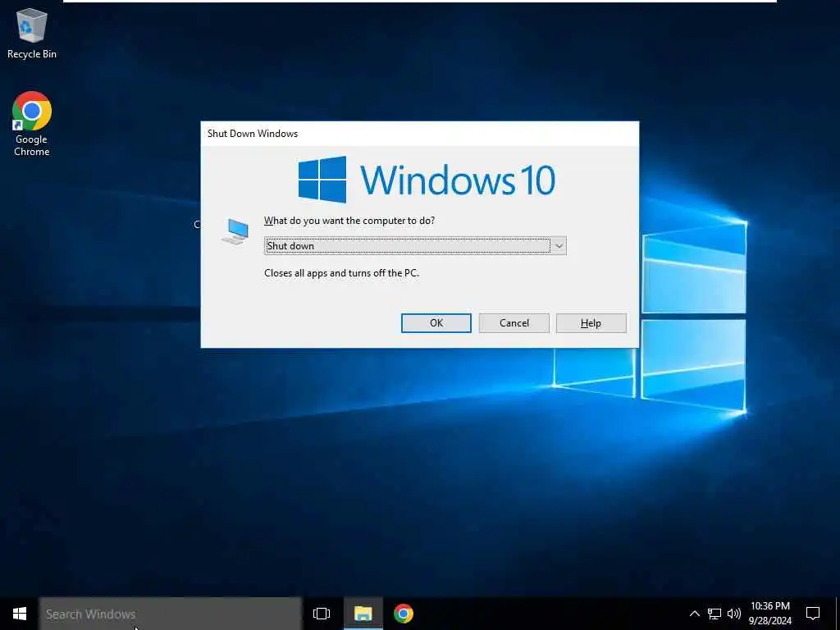Launch Chrome from the taskbar

[x=404, y=614]
